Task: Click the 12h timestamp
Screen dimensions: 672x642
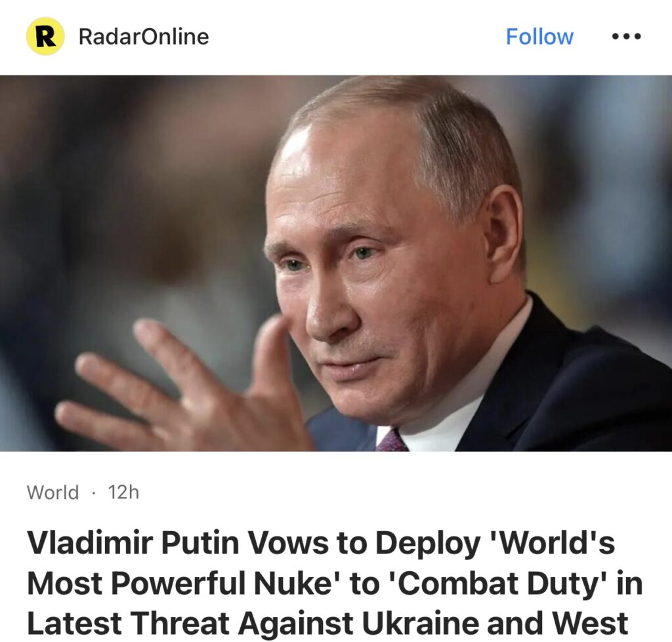Action: (124, 492)
